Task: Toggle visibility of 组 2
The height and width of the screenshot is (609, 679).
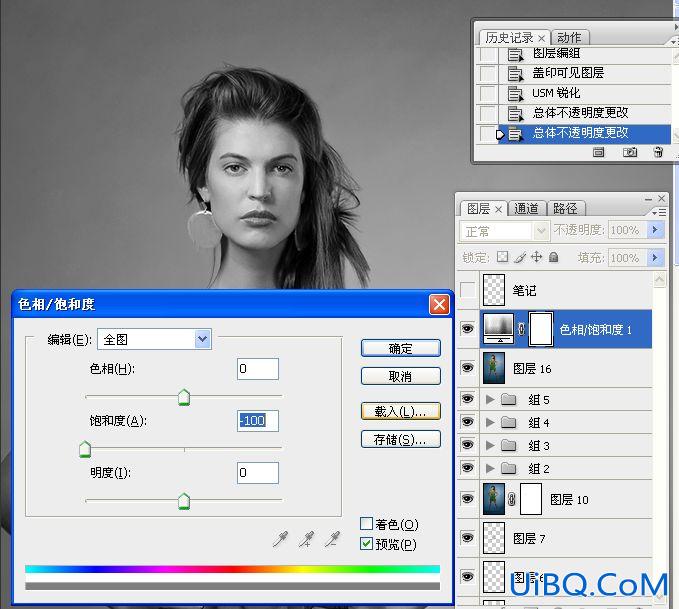Action: coord(468,467)
